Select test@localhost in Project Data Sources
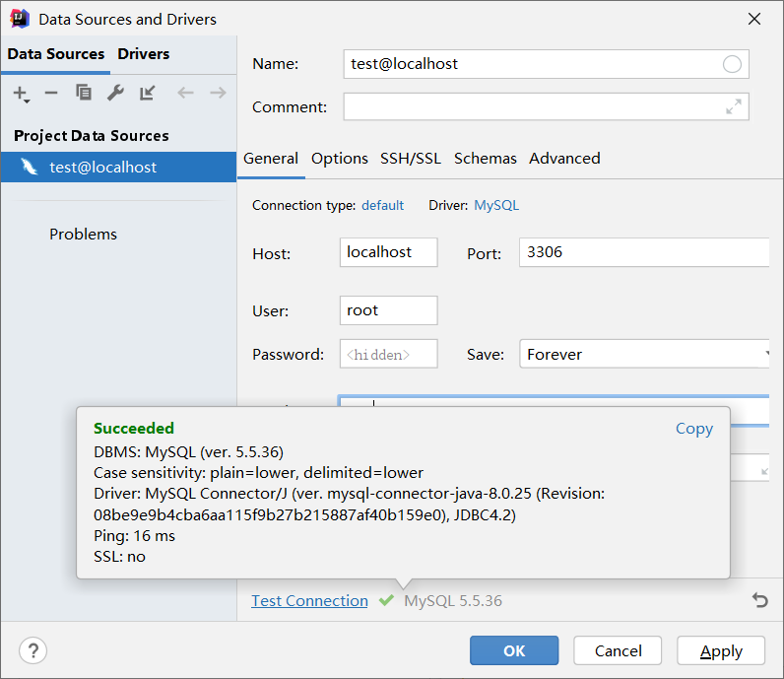784x679 pixels. tap(118, 168)
